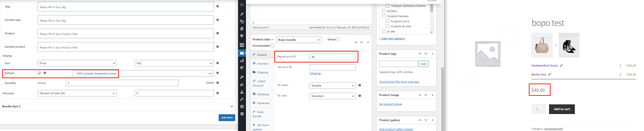Click + Add new category link
Image resolution: width=644 pixels, height=131 pixels.
point(392,38)
